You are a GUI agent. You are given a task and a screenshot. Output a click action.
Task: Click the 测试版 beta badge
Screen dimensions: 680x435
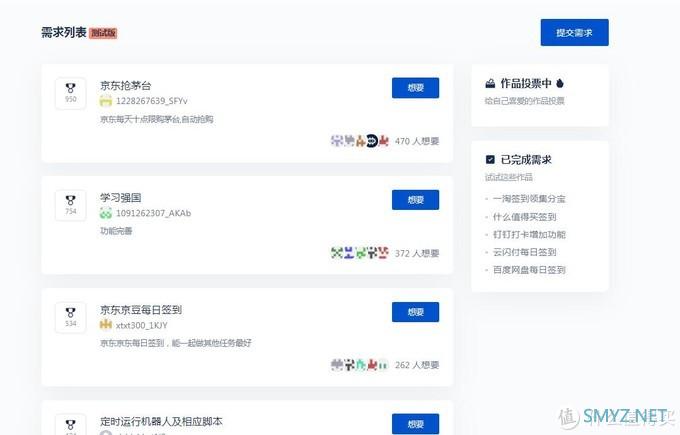click(103, 33)
